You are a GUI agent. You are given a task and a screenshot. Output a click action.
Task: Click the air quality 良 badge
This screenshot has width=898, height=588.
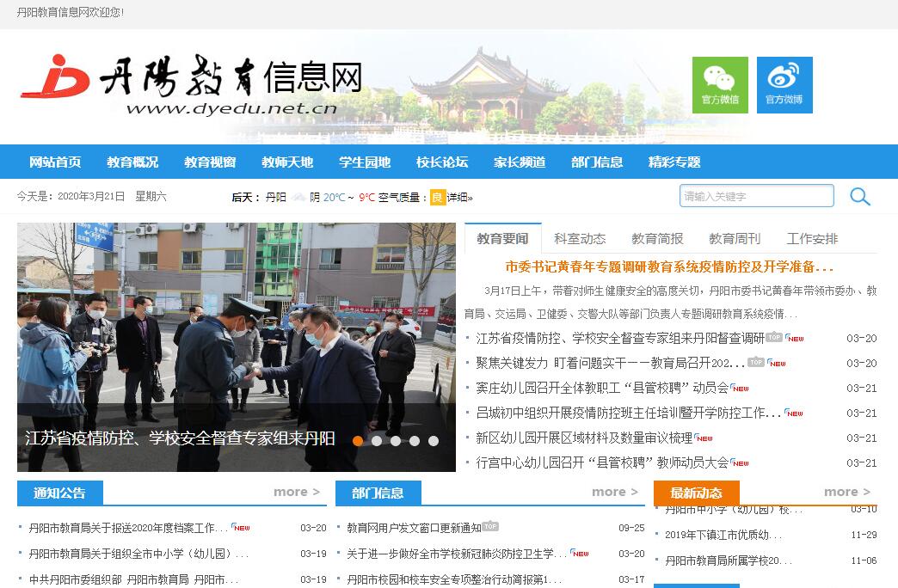coord(438,197)
